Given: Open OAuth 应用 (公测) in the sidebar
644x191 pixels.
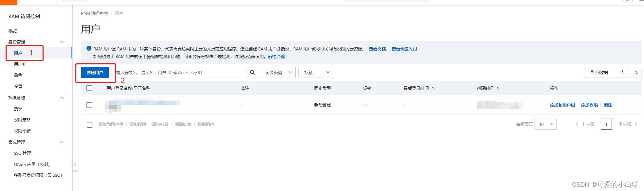Looking at the screenshot, I should (32, 164).
